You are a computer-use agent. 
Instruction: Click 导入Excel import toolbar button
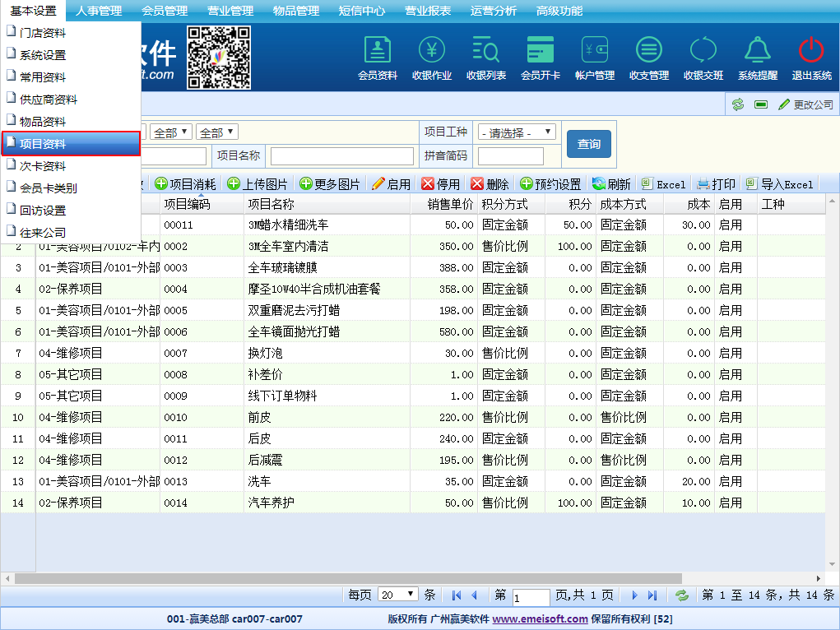click(x=780, y=184)
